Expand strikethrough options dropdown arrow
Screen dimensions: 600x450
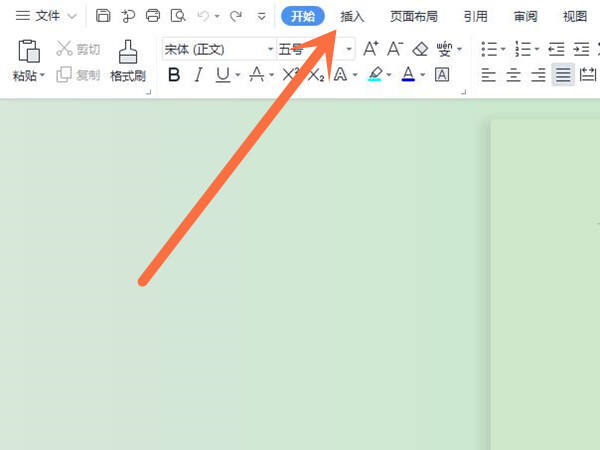272,75
